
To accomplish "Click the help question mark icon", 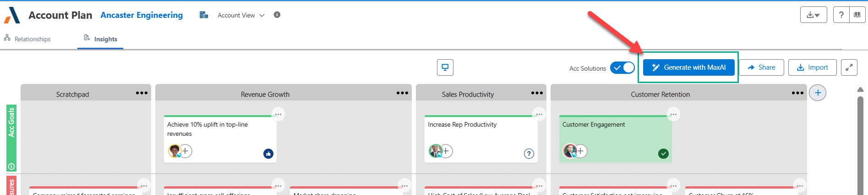I will click(x=841, y=15).
